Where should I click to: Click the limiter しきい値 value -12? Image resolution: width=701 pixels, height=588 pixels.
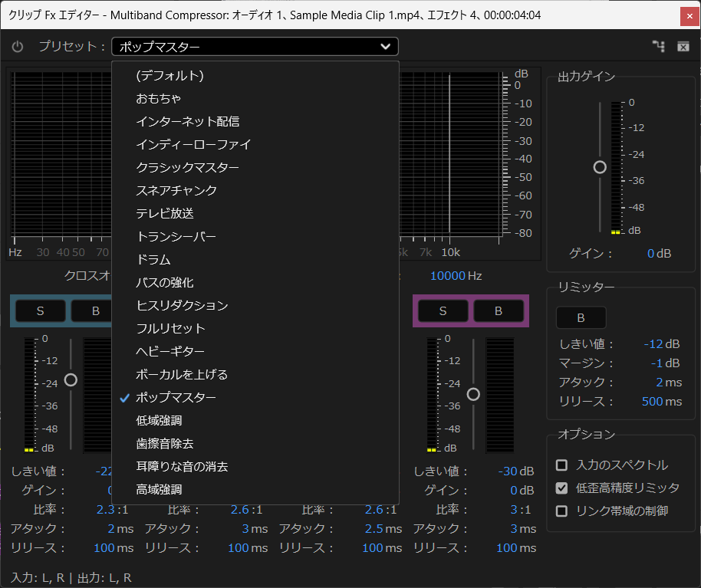click(x=653, y=344)
